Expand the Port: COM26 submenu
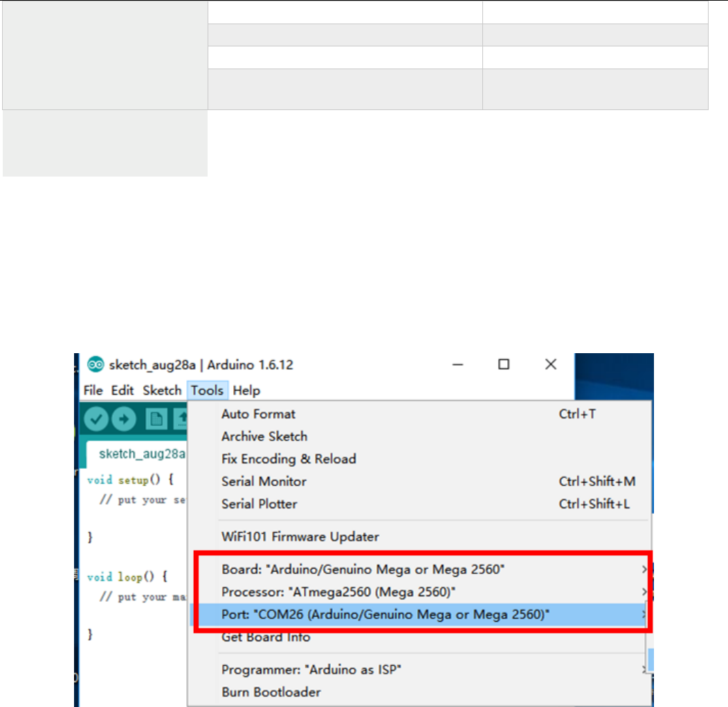 coord(419,614)
